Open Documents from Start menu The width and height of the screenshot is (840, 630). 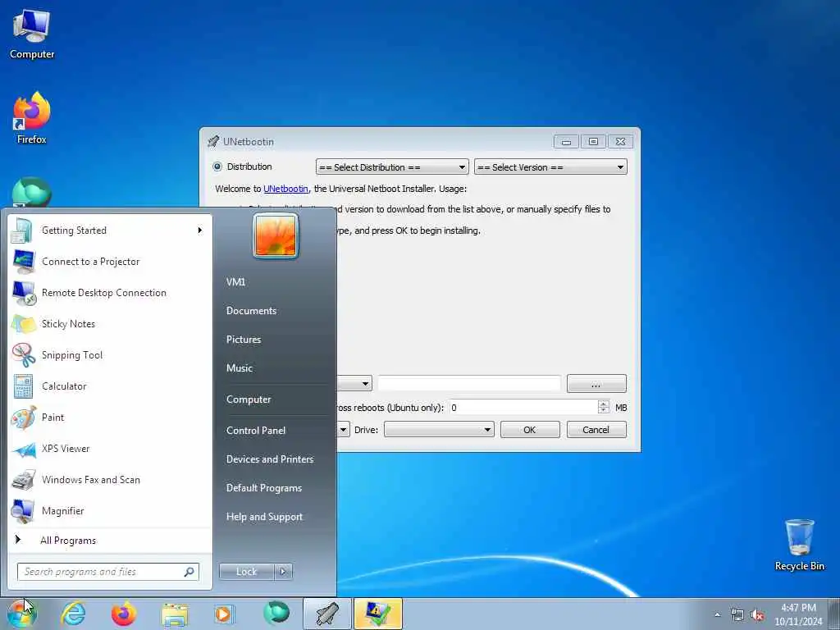[x=251, y=311]
